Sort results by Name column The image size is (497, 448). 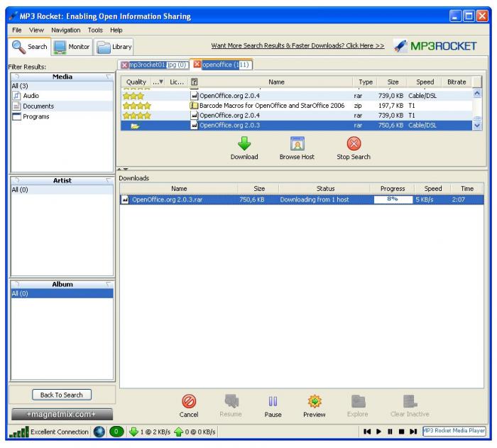pos(276,82)
